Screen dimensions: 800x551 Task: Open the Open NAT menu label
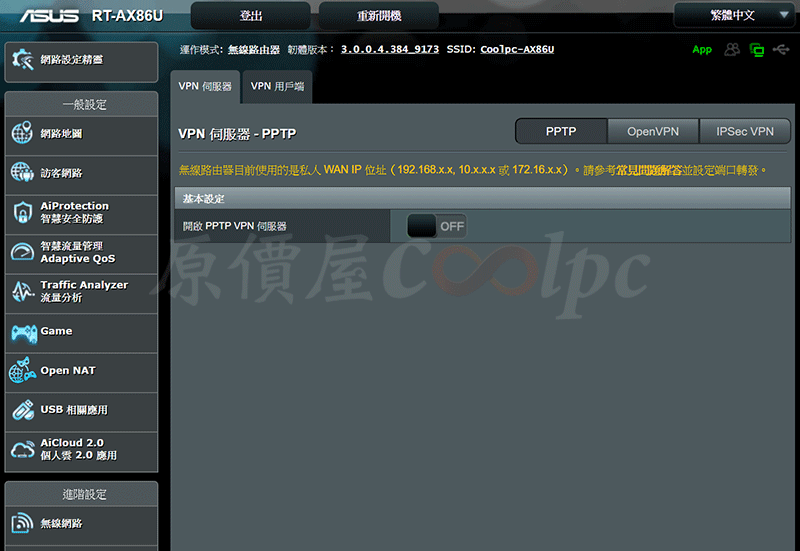tap(68, 370)
